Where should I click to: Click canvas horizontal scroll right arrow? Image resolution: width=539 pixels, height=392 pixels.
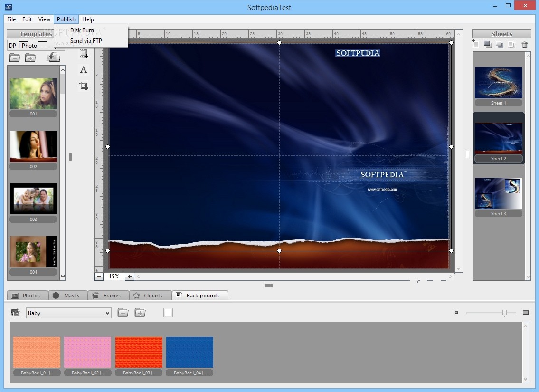(x=451, y=276)
